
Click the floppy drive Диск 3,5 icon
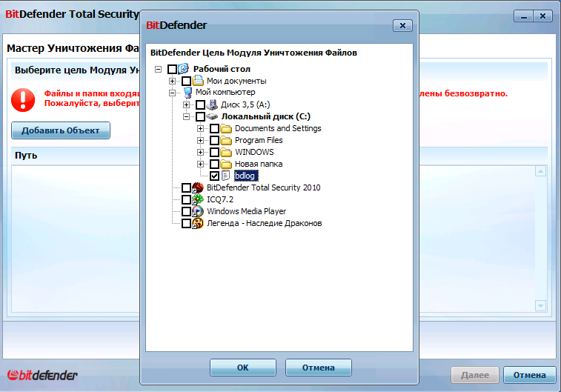[x=212, y=104]
